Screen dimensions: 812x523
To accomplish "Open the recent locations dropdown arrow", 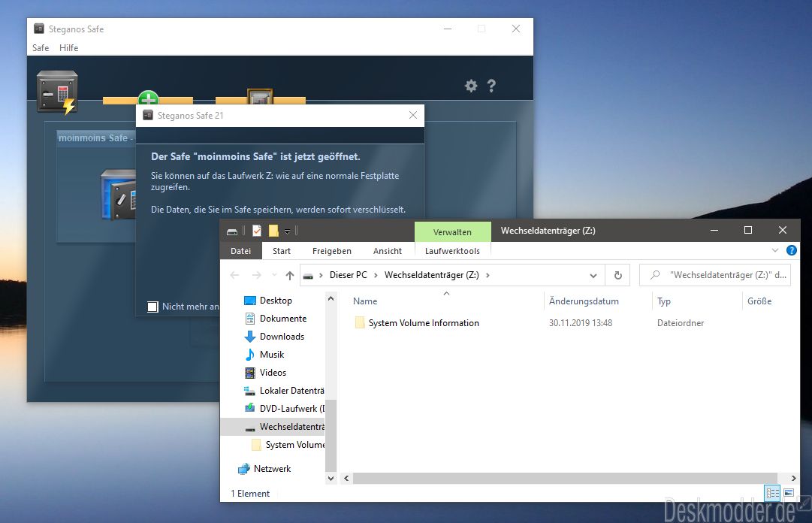I will point(274,275).
